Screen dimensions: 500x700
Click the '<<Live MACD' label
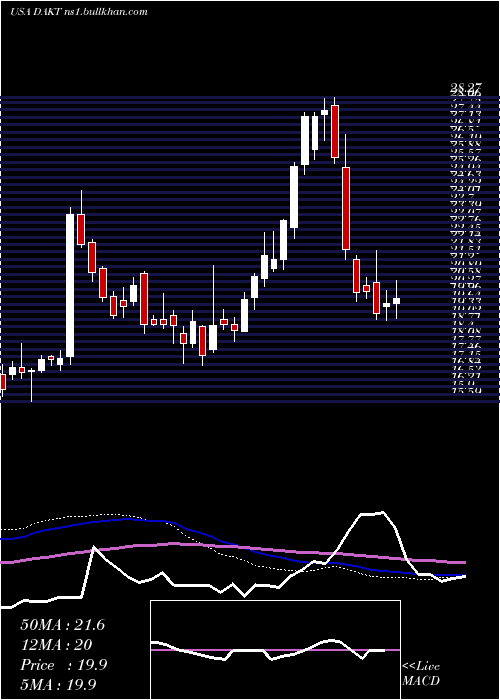[421, 674]
